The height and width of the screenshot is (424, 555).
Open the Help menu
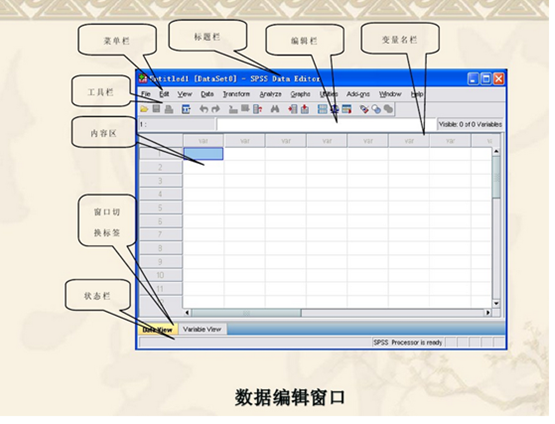click(417, 94)
